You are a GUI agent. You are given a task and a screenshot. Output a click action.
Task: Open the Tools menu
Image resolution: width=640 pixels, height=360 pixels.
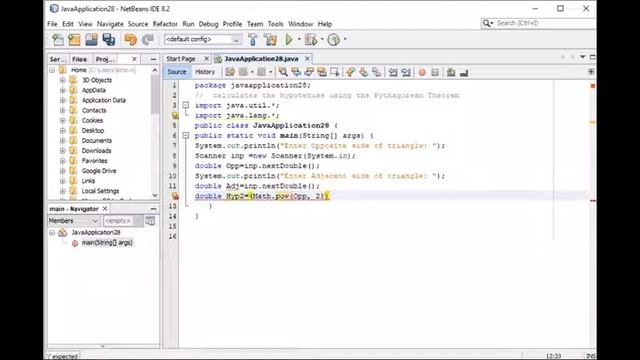(275, 24)
